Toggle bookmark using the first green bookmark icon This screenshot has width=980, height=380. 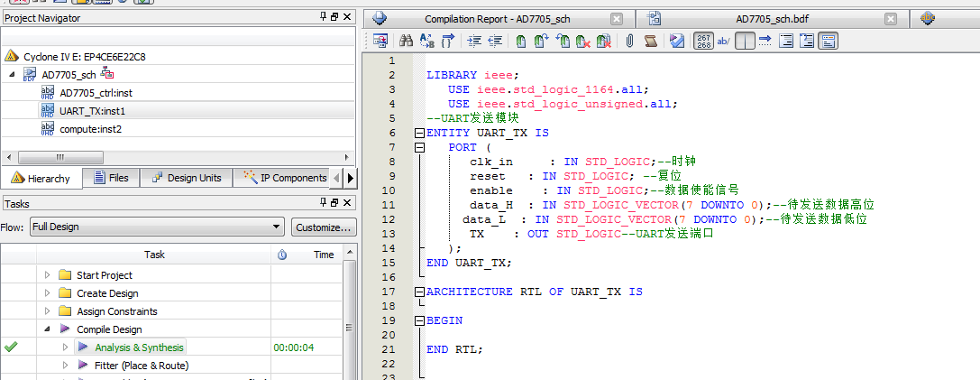coord(521,42)
